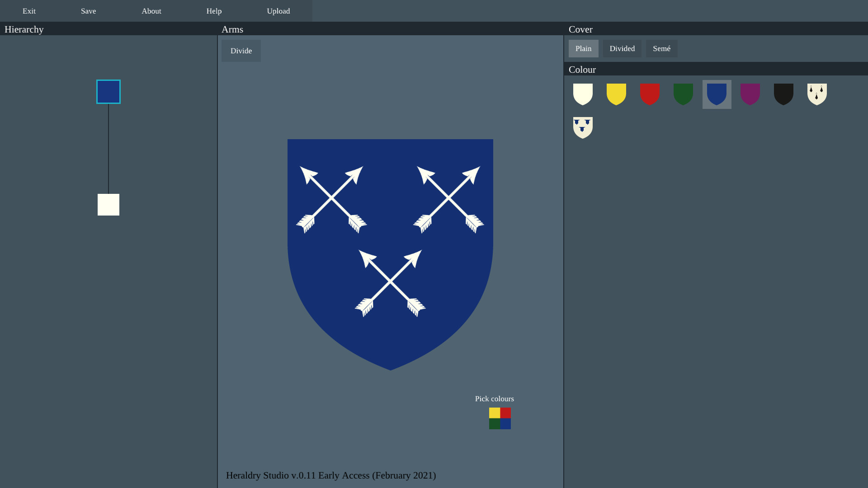Select the red (gules) shield swatch
The width and height of the screenshot is (868, 488).
(x=650, y=94)
